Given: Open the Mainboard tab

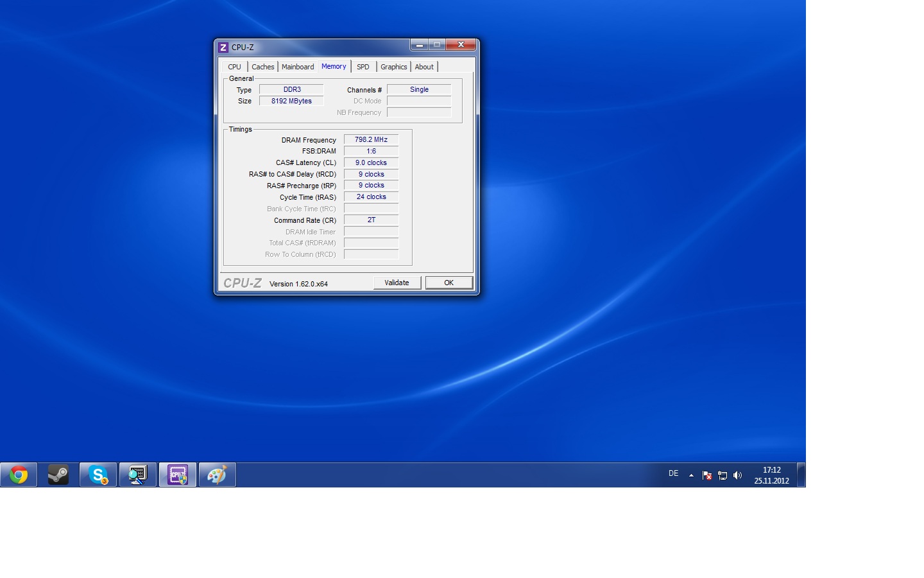Looking at the screenshot, I should (298, 67).
